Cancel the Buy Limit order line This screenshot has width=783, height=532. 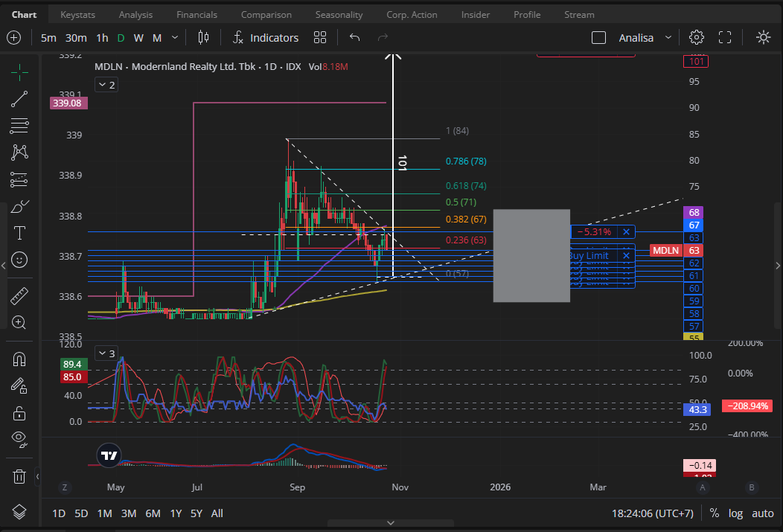pyautogui.click(x=626, y=255)
